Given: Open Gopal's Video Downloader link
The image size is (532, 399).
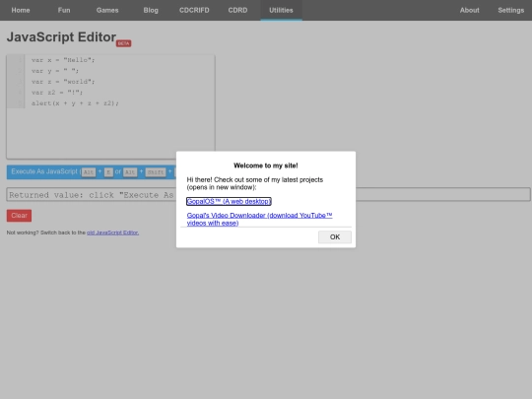Looking at the screenshot, I should tap(259, 219).
